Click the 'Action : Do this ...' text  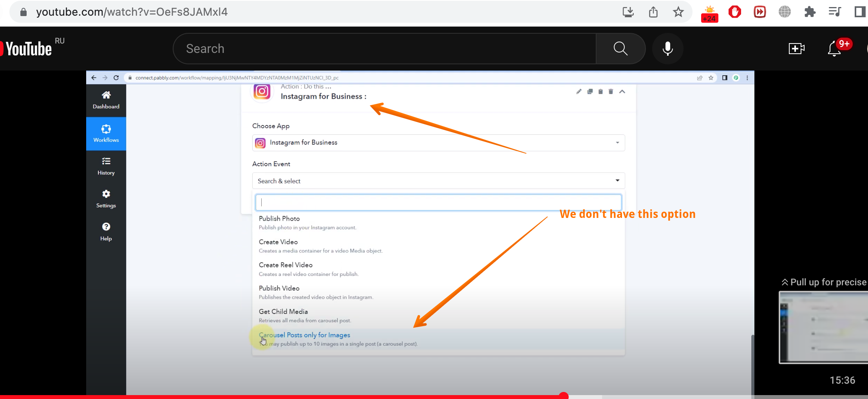(306, 87)
